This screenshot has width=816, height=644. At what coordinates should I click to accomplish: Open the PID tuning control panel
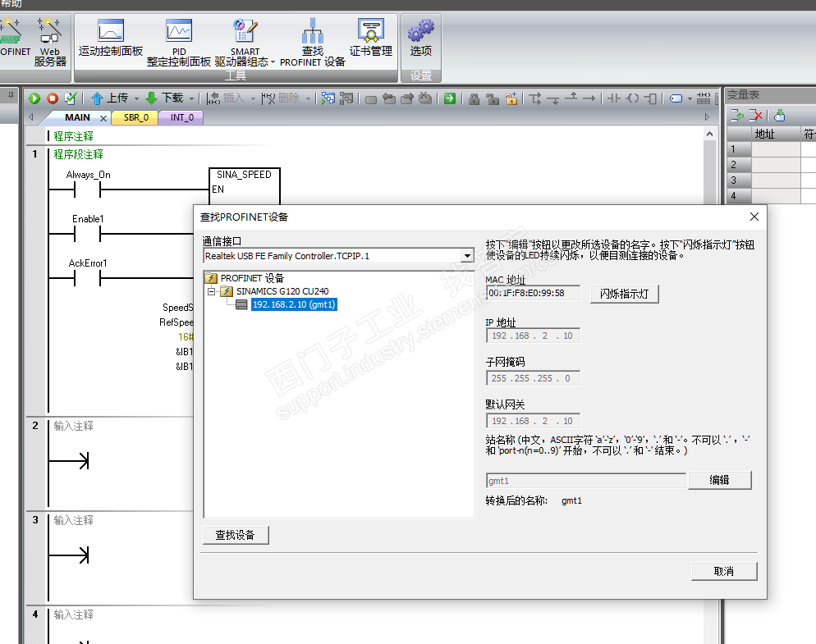click(x=178, y=43)
